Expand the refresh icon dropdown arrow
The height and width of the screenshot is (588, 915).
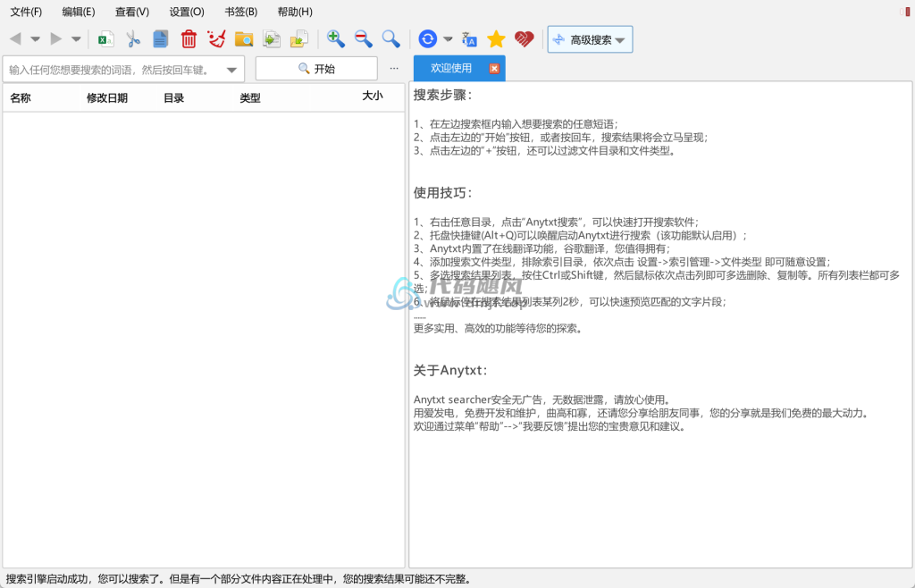coord(448,39)
